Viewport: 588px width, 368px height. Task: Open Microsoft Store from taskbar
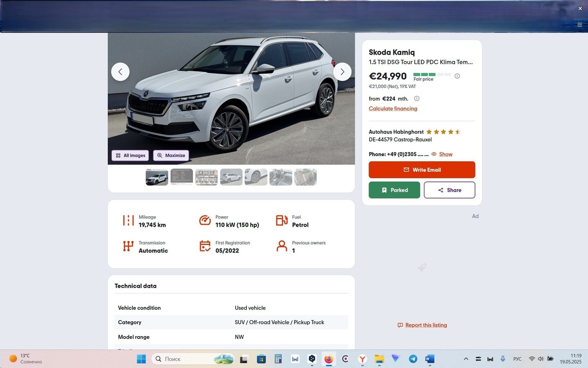click(x=261, y=359)
